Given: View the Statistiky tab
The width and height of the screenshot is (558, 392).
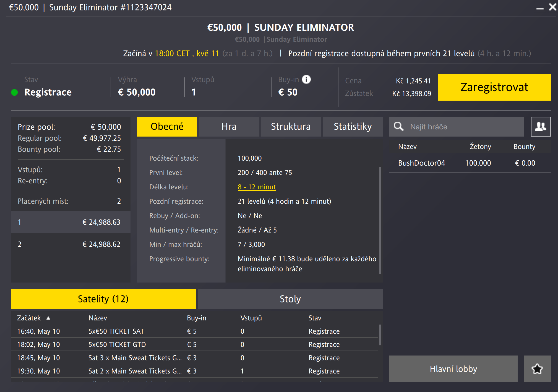Looking at the screenshot, I should click(x=353, y=126).
